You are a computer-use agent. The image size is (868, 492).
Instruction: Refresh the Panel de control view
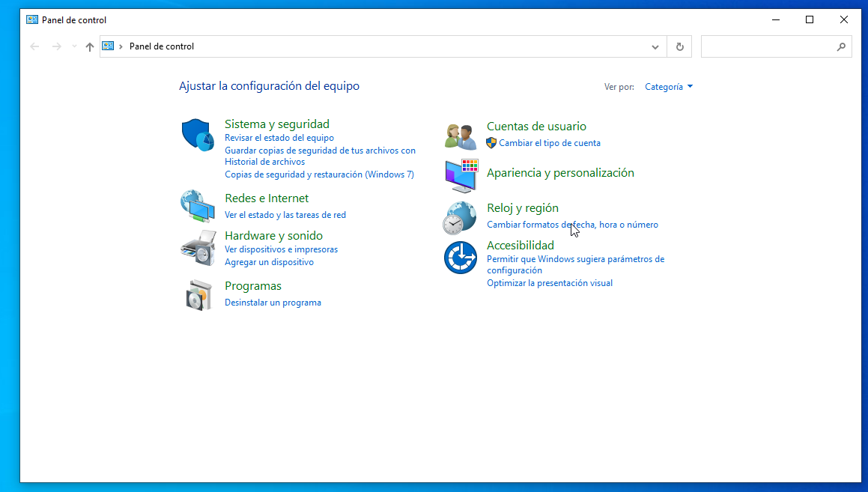[680, 46]
